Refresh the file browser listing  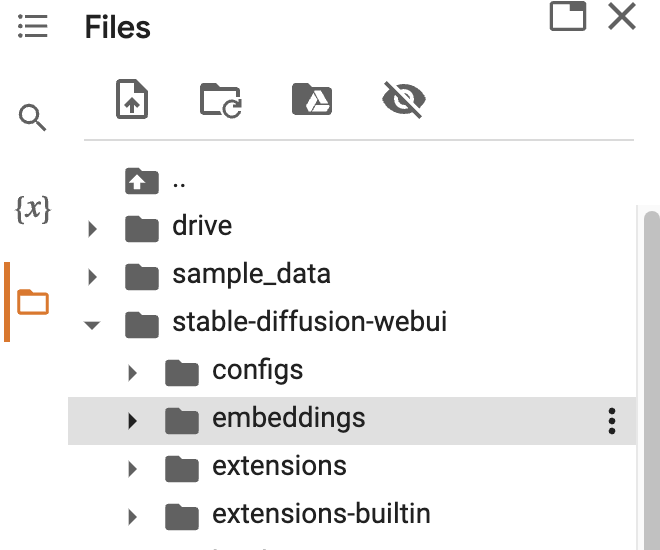[221, 100]
